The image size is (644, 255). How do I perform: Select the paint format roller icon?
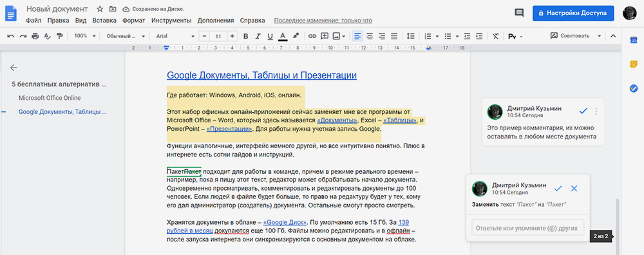(59, 36)
